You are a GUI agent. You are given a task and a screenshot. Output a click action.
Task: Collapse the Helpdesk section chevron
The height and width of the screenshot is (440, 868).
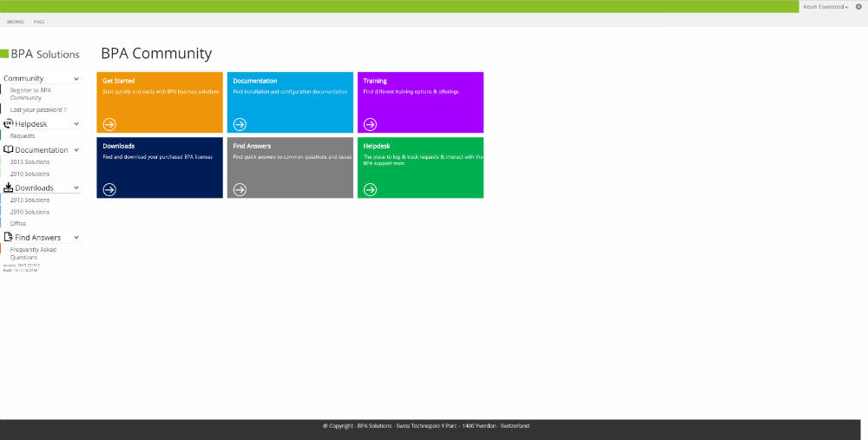tap(76, 124)
